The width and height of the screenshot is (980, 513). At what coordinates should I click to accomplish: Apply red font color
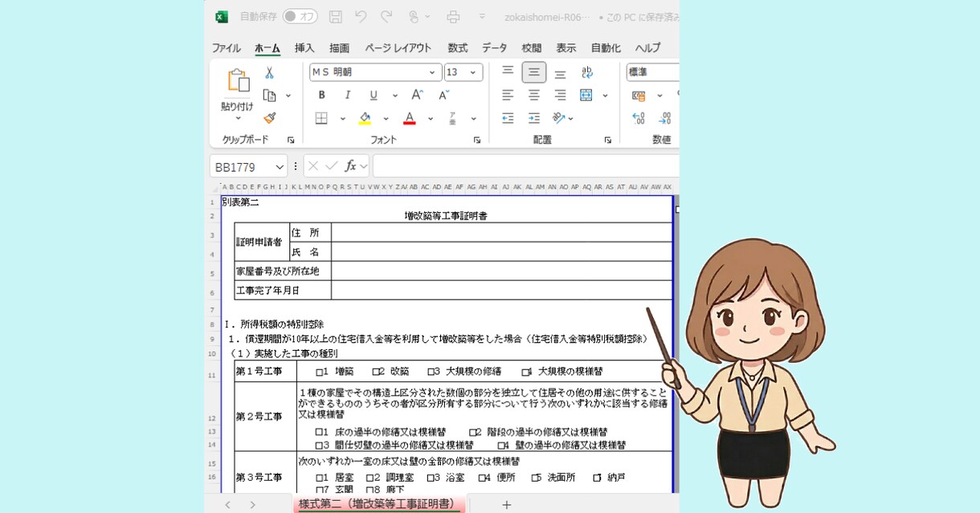pyautogui.click(x=409, y=118)
